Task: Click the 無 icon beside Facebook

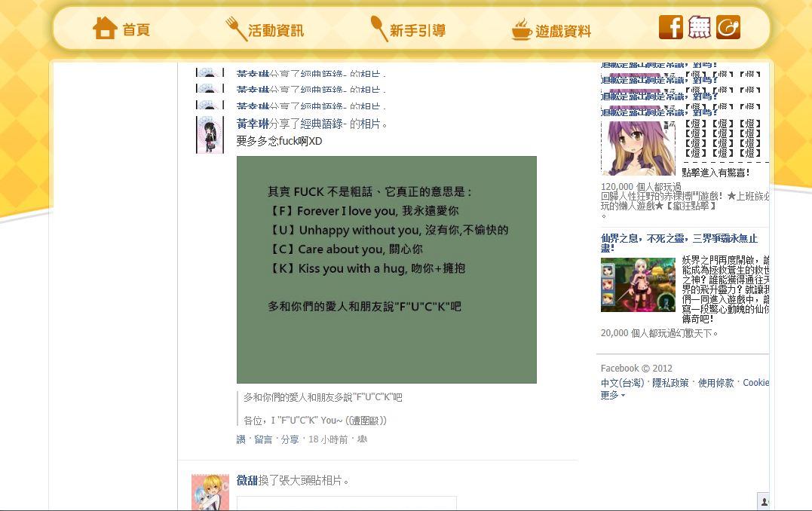Action: click(700, 27)
